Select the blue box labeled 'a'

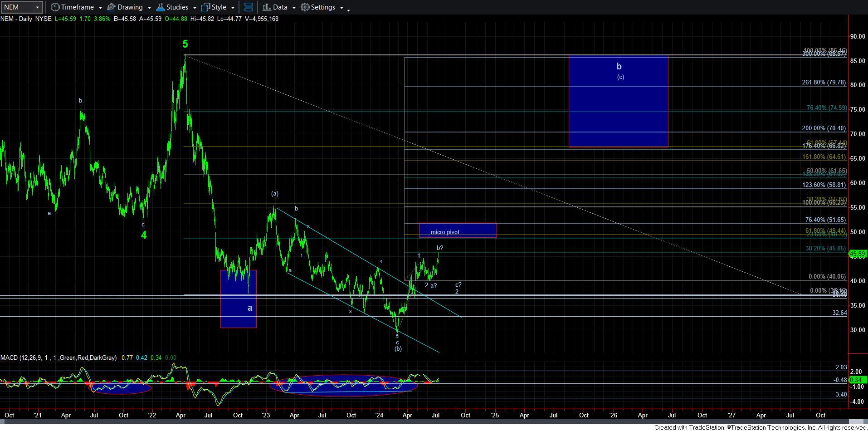pyautogui.click(x=238, y=299)
